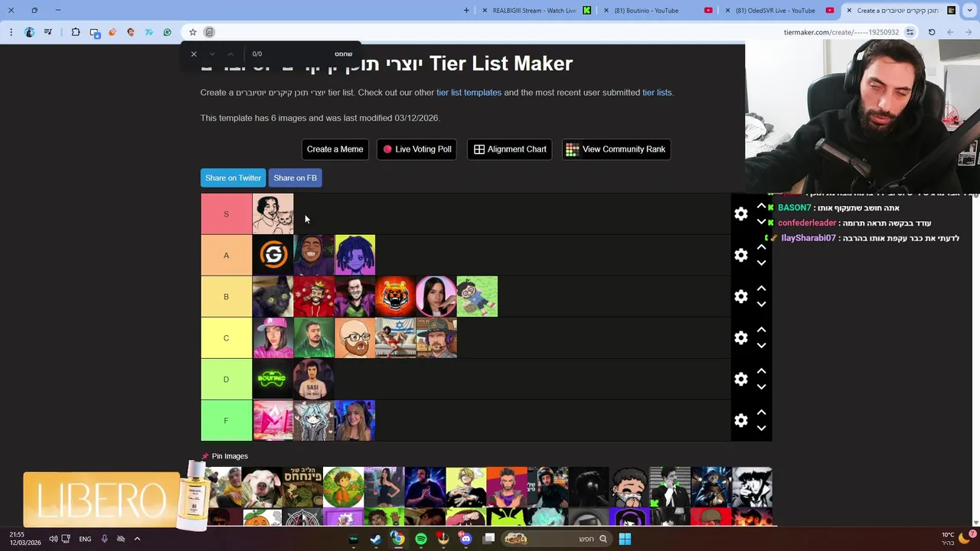980x551 pixels.
Task: Open settings gear for D tier row
Action: click(740, 379)
